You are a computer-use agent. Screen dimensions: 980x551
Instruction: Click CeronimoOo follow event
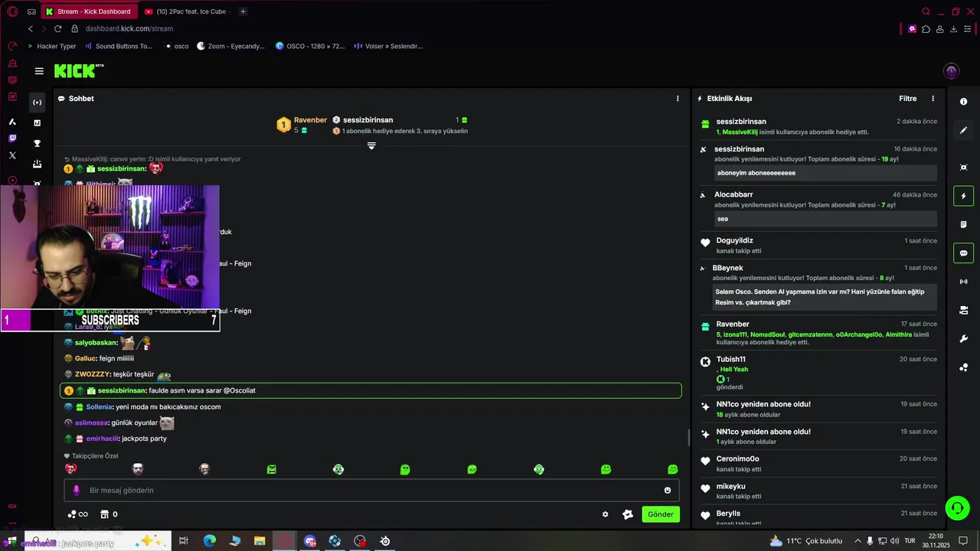[818, 464]
